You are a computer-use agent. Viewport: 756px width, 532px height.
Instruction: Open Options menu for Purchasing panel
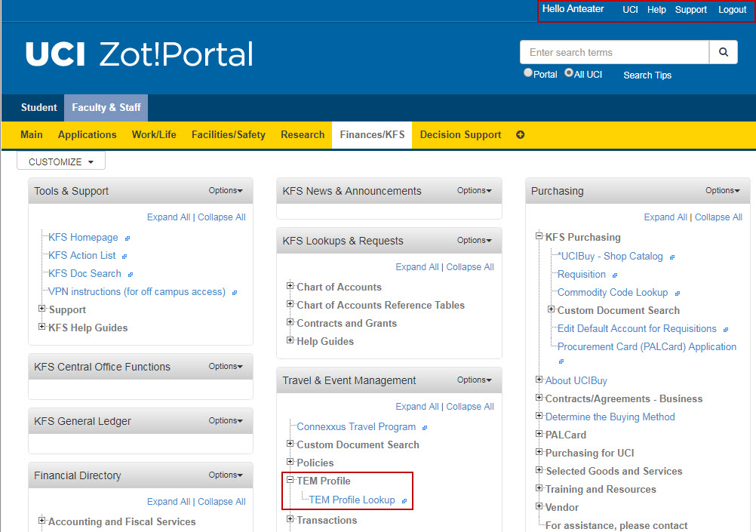(723, 190)
